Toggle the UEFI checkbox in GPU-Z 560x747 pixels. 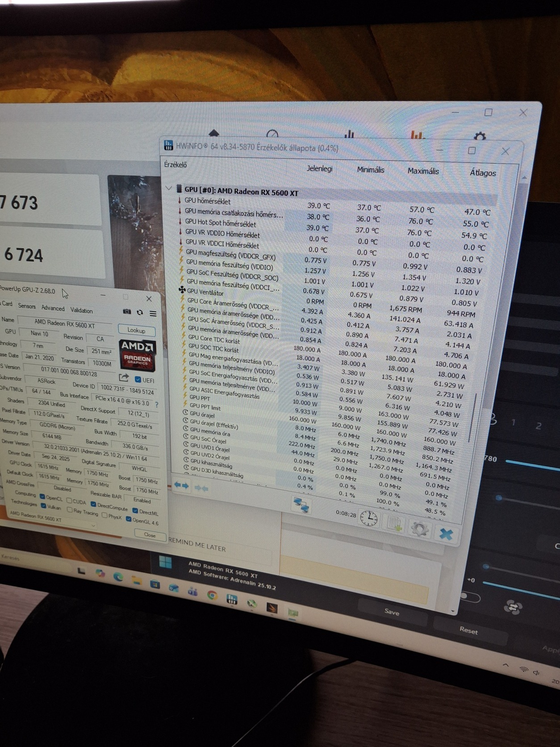point(138,379)
